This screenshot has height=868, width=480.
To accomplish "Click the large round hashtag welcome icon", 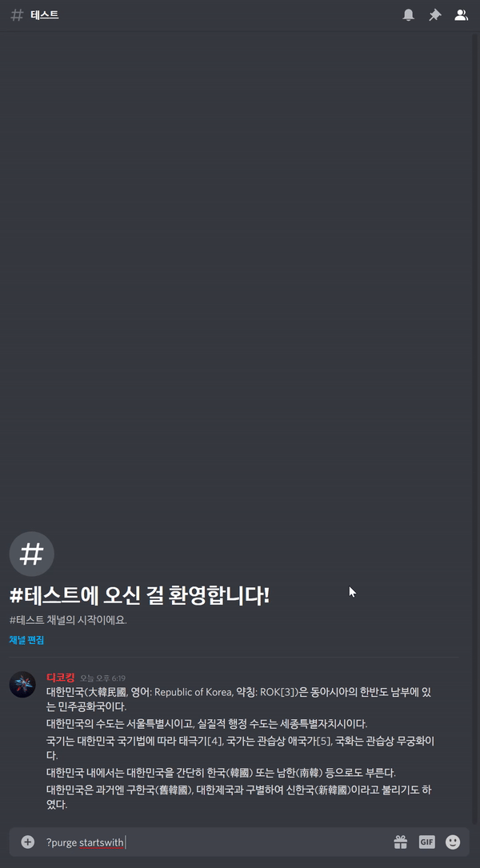I will (31, 554).
